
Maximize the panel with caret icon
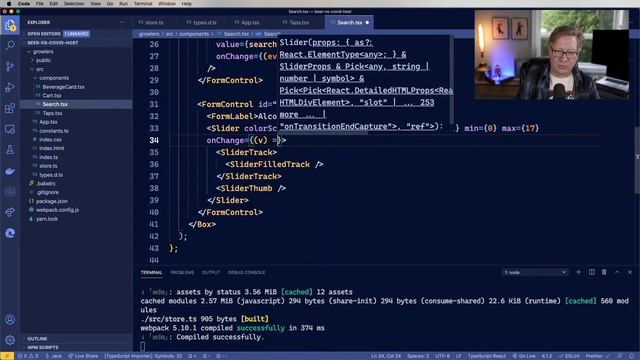pos(617,272)
